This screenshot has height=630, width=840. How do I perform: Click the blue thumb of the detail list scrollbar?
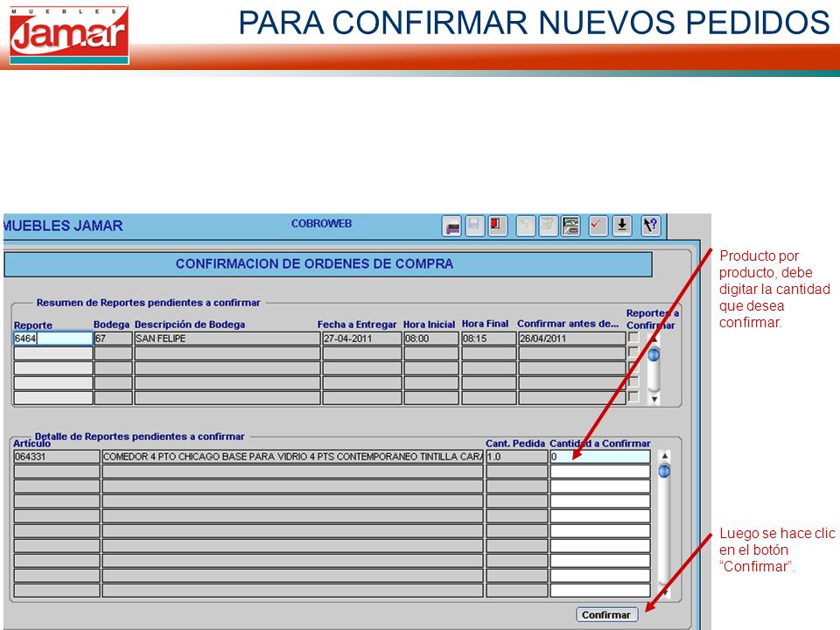(x=664, y=472)
